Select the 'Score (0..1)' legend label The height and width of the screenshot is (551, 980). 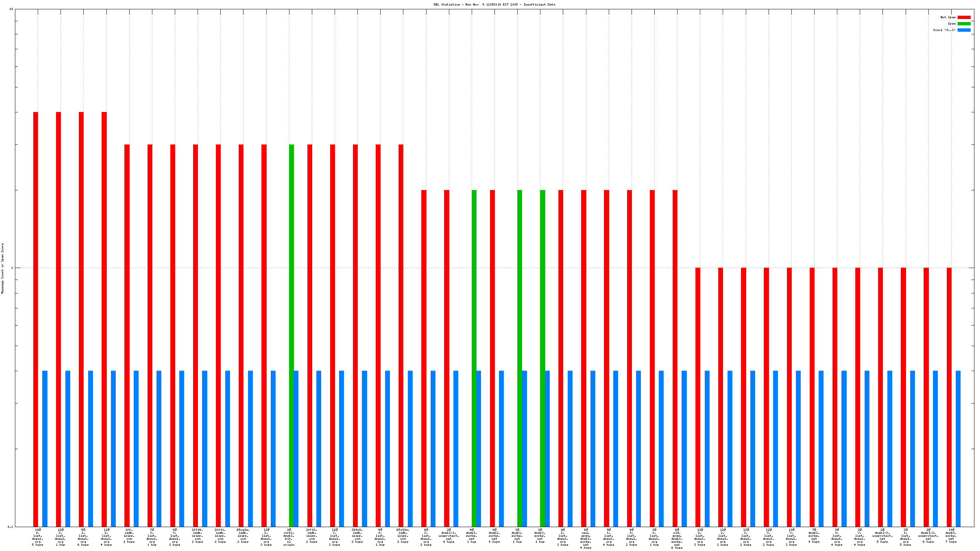click(944, 30)
